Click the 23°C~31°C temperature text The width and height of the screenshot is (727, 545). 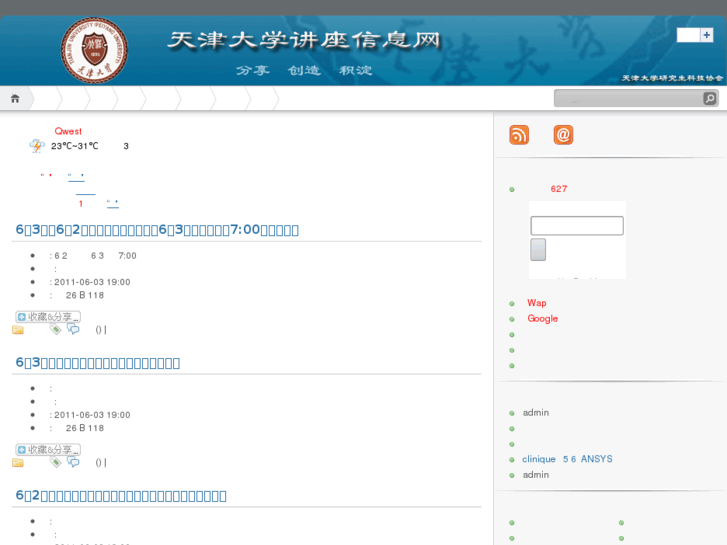[75, 146]
